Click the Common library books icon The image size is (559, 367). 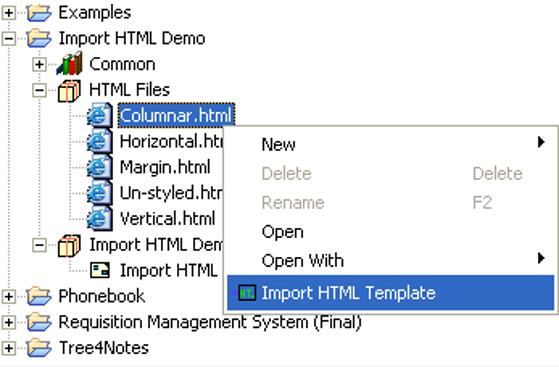[70, 63]
